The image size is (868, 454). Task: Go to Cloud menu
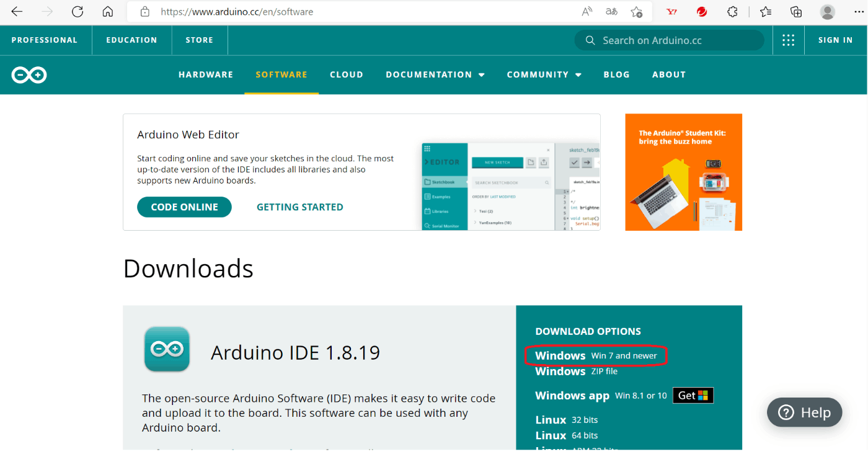tap(347, 74)
